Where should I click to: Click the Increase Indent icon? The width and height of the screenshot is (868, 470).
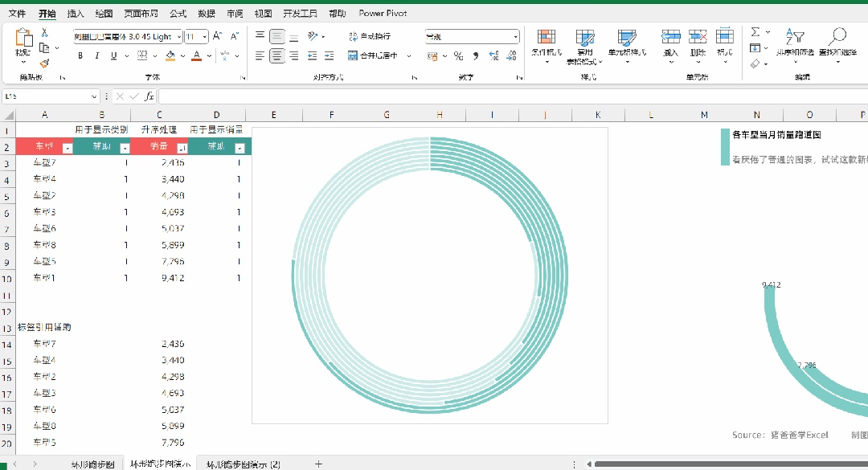point(330,55)
